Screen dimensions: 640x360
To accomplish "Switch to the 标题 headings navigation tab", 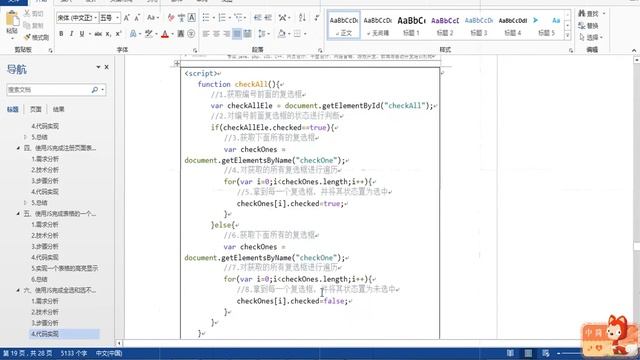I will click(x=13, y=109).
